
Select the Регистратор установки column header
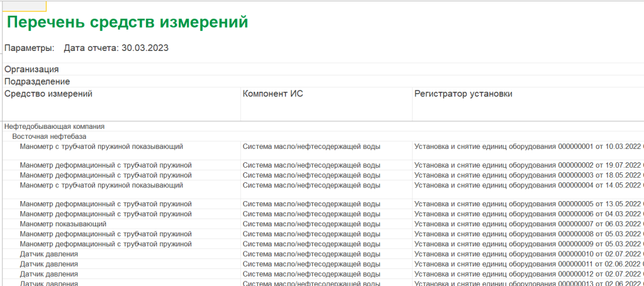point(463,94)
